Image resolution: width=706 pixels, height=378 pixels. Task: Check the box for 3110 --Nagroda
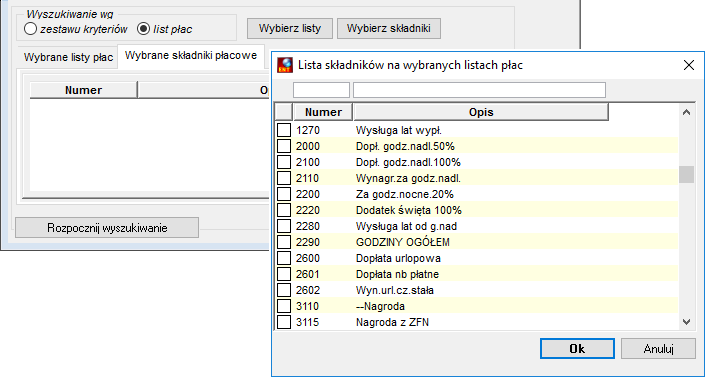point(284,306)
